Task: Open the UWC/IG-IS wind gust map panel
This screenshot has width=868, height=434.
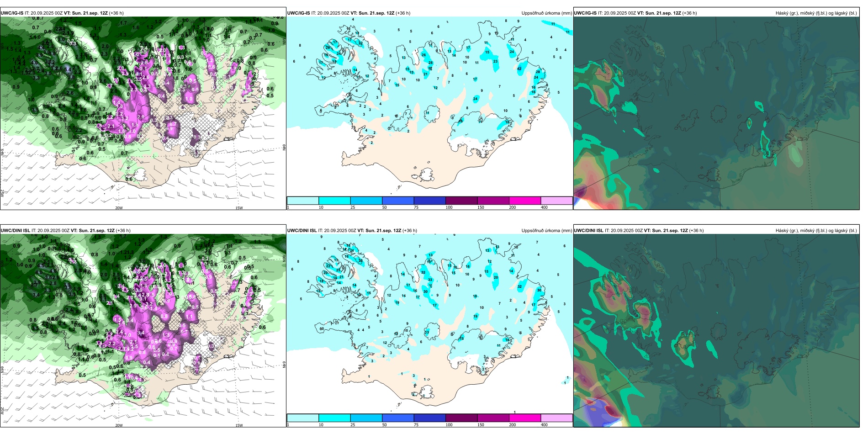Action: pyautogui.click(x=143, y=113)
